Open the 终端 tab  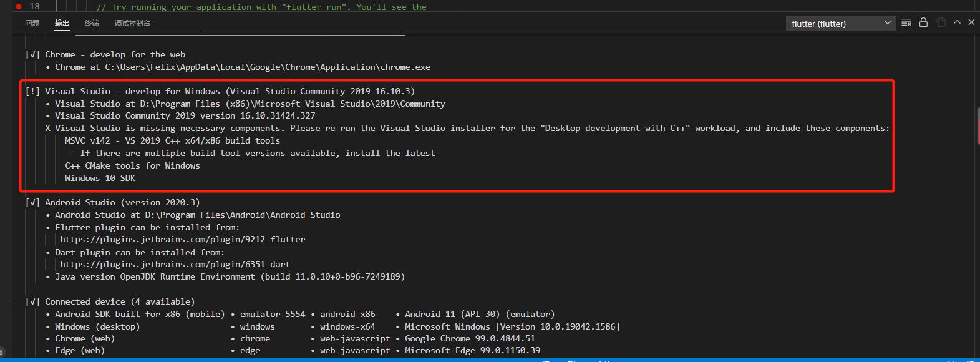92,23
